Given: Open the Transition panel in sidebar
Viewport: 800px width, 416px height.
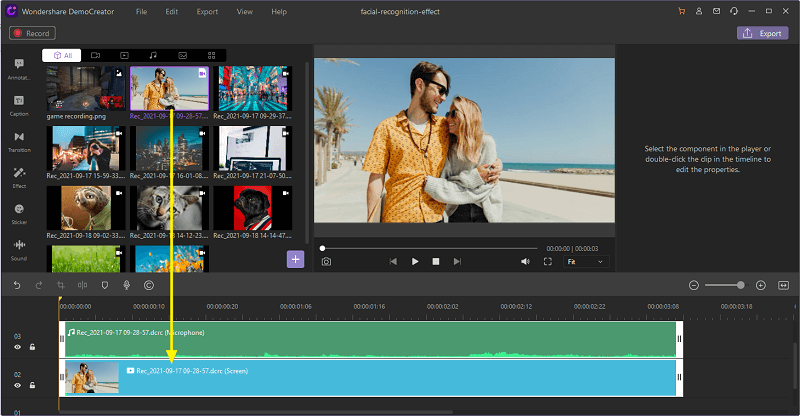Looking at the screenshot, I should [x=20, y=140].
